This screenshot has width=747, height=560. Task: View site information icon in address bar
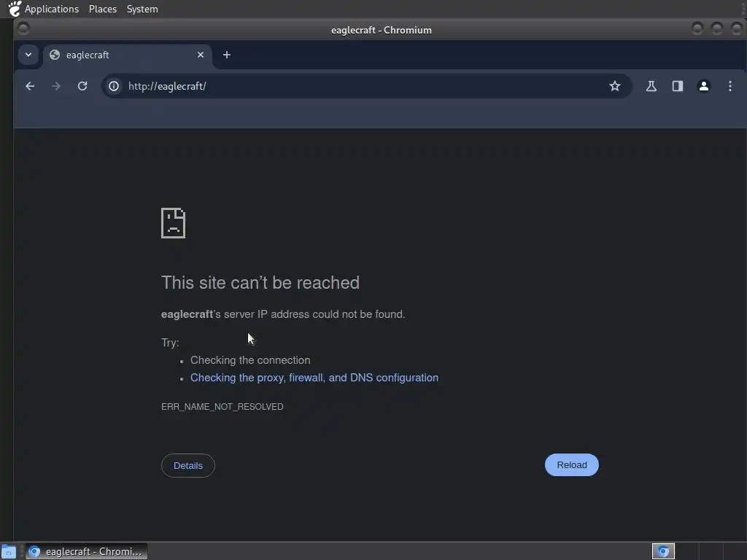pos(114,86)
